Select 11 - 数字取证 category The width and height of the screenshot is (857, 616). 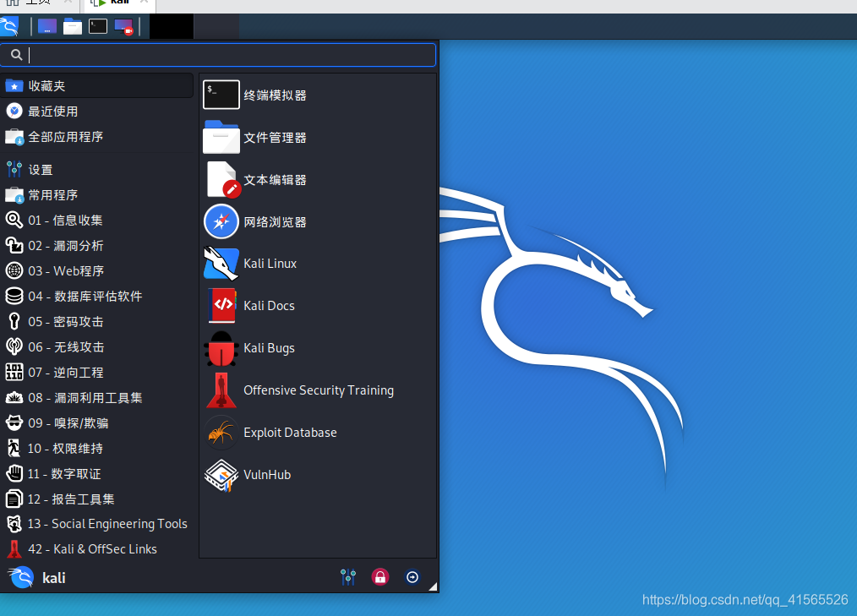point(96,473)
